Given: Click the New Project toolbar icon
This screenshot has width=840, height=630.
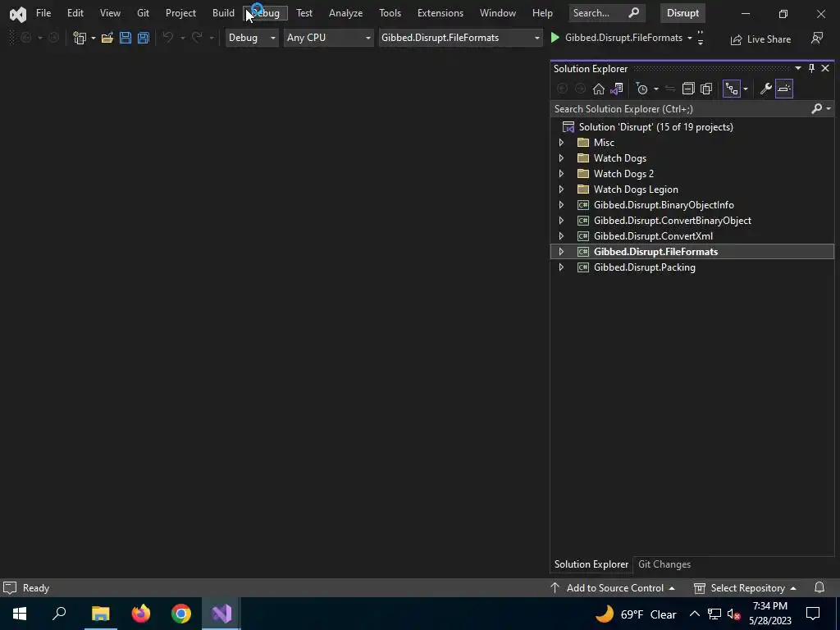Looking at the screenshot, I should click(x=80, y=38).
